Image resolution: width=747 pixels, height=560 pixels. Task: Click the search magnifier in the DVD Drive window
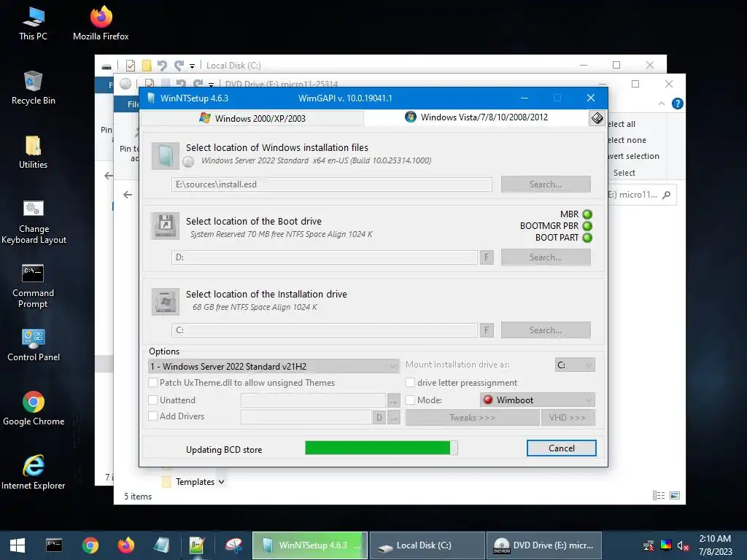[667, 194]
